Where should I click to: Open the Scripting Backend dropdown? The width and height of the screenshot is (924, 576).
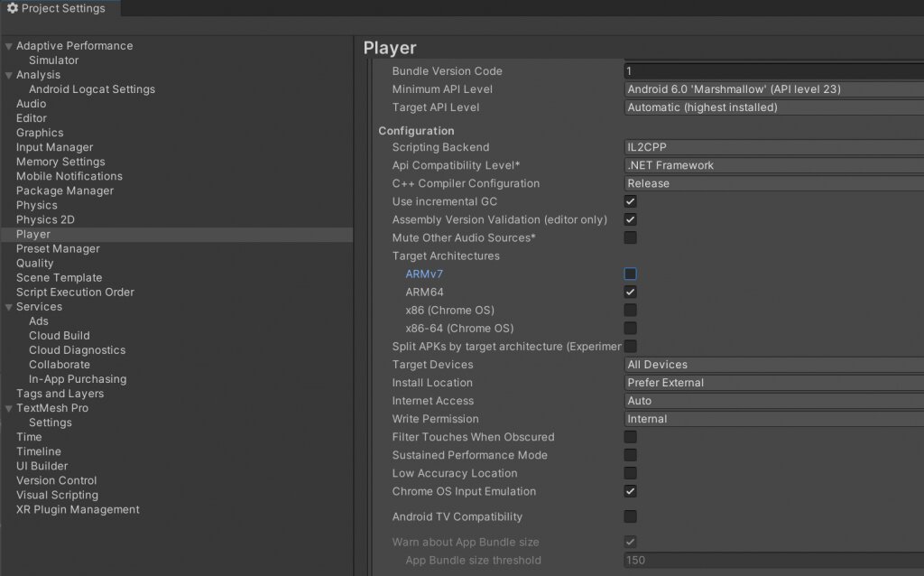click(773, 147)
